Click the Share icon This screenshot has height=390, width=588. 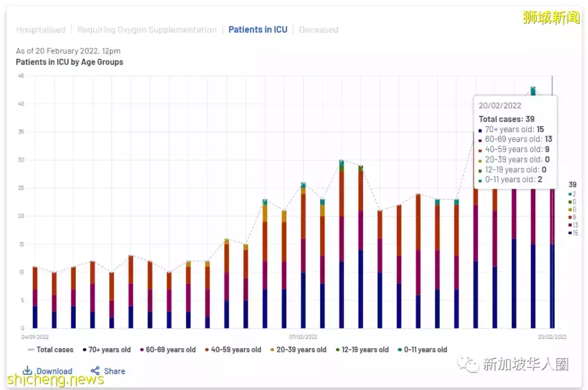click(x=95, y=371)
